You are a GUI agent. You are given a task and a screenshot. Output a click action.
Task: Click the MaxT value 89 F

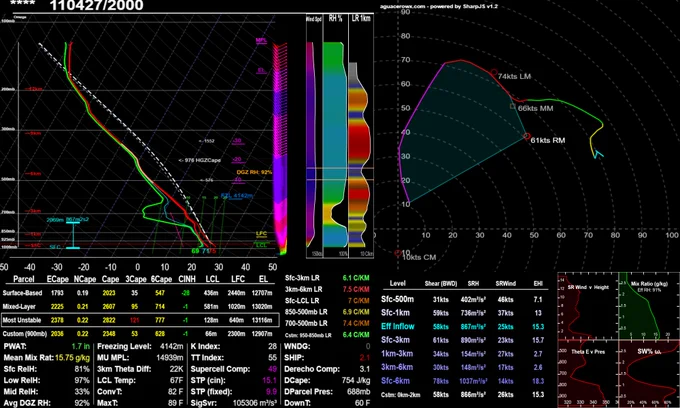click(x=175, y=403)
